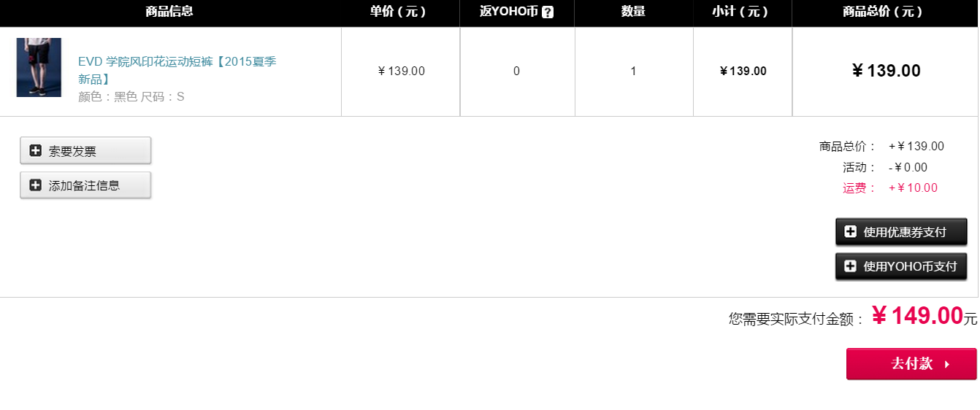Click the red 运费 +¥10.00 line

click(x=890, y=187)
